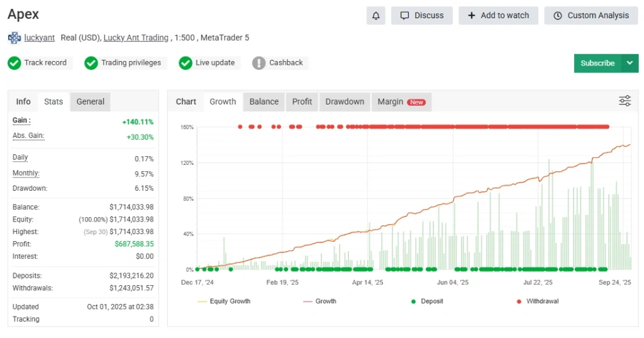Click the Trading privileges green checkmark icon
Image resolution: width=644 pixels, height=338 pixels.
click(x=91, y=63)
